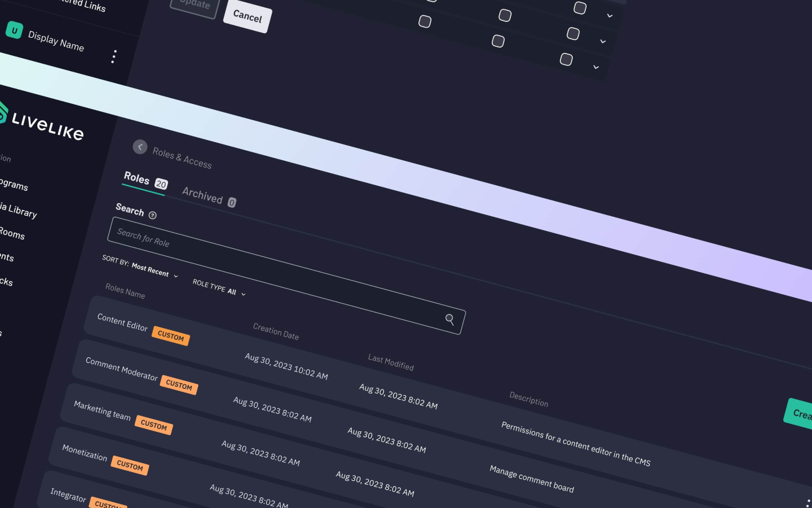The image size is (812, 508).
Task: Click the Cancel button
Action: [x=248, y=16]
